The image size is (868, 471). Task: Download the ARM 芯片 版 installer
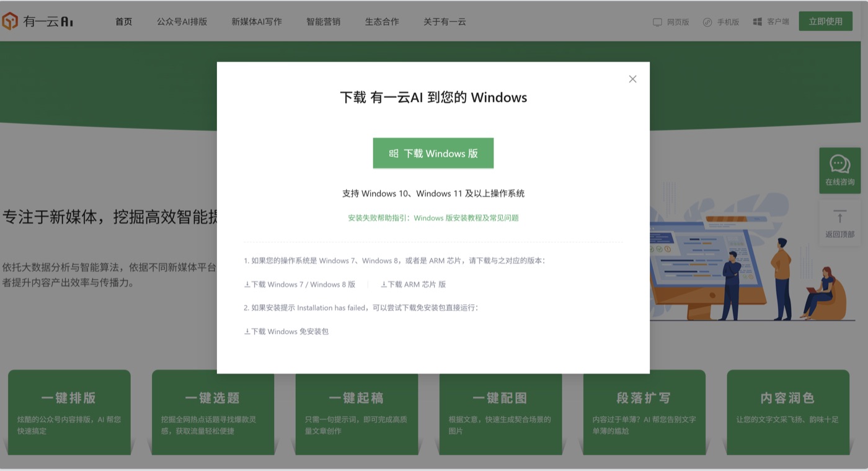coord(413,284)
